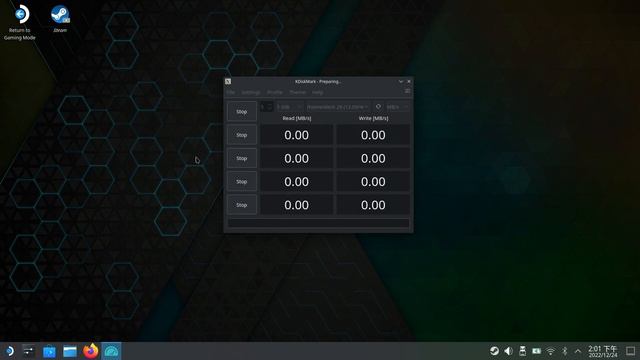Open the Help menu in KDiskMark
Viewport: 640px width, 360px height.
[x=318, y=92]
